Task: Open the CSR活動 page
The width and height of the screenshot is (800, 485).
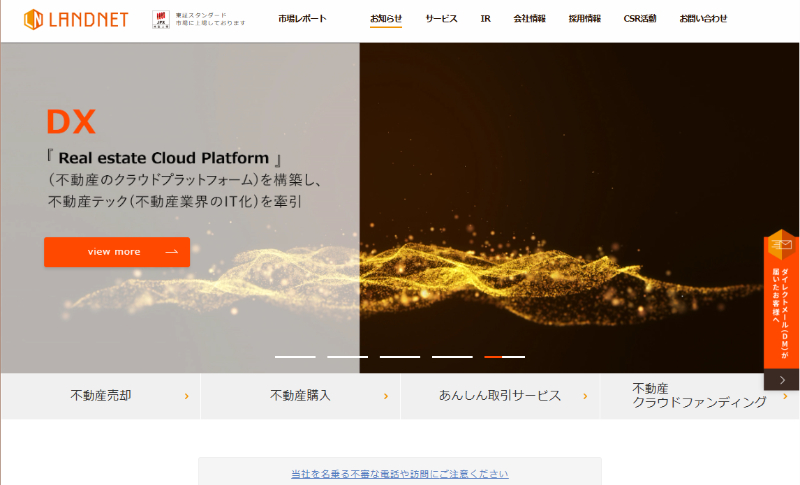Action: [x=640, y=19]
